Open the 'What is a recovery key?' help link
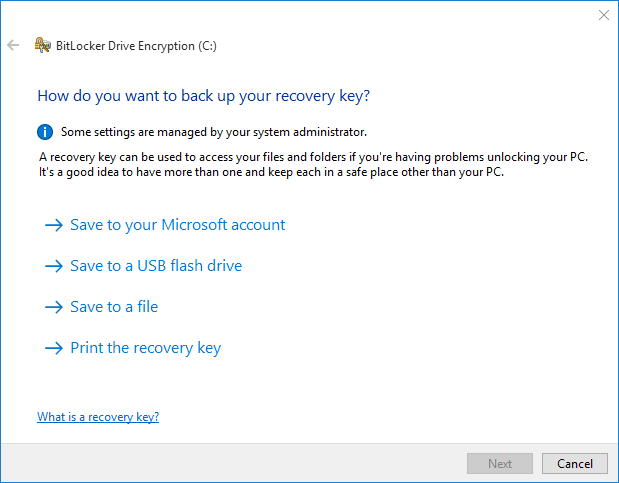This screenshot has height=483, width=619. [98, 417]
